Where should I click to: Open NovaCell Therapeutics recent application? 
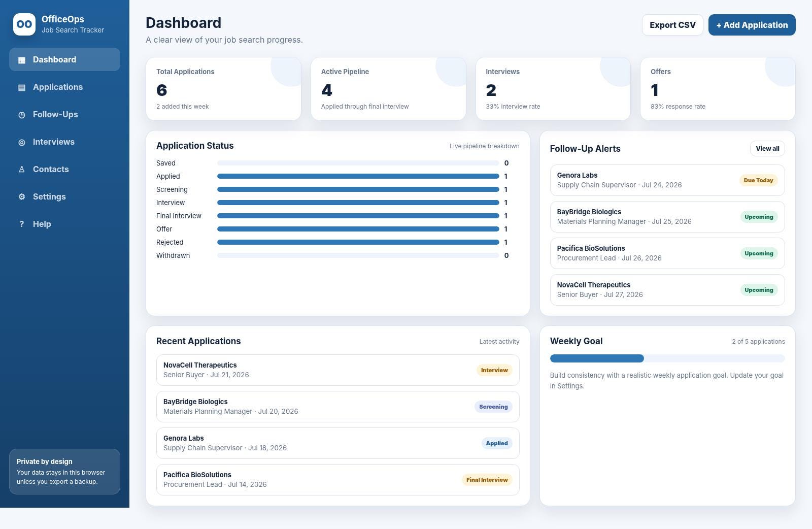pos(338,370)
